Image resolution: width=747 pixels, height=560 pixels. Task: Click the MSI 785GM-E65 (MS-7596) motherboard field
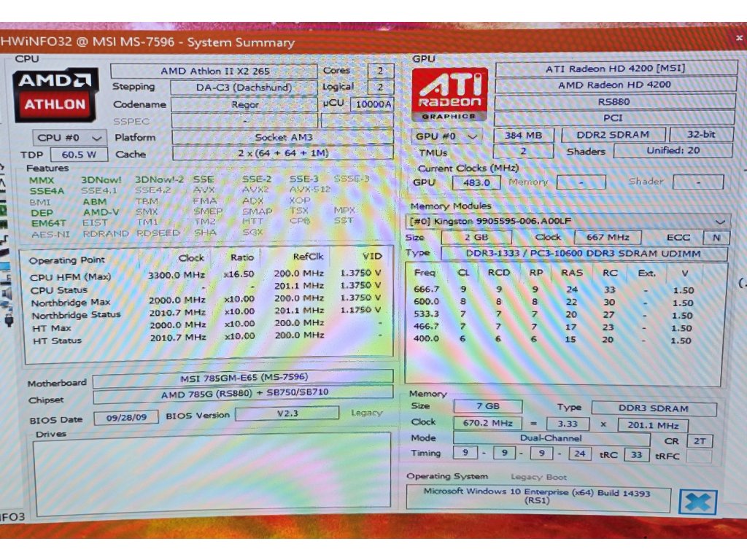pyautogui.click(x=243, y=378)
